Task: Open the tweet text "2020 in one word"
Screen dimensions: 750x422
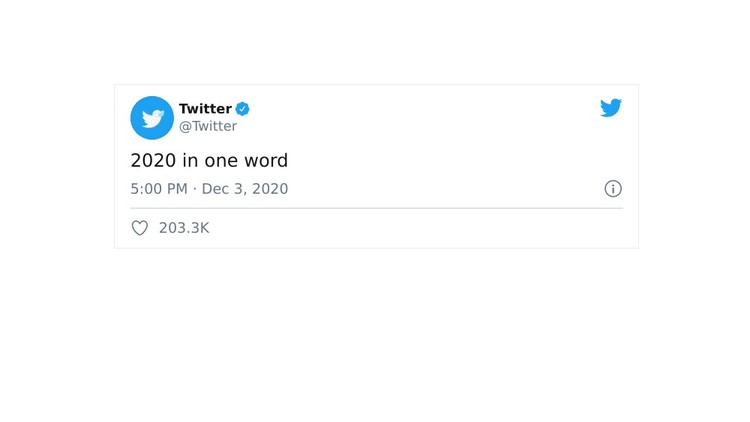Action: tap(209, 160)
